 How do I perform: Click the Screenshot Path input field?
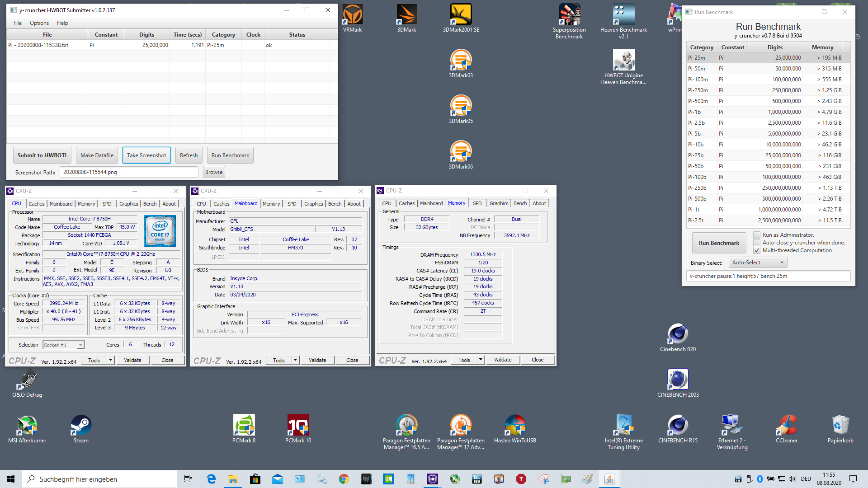(129, 172)
